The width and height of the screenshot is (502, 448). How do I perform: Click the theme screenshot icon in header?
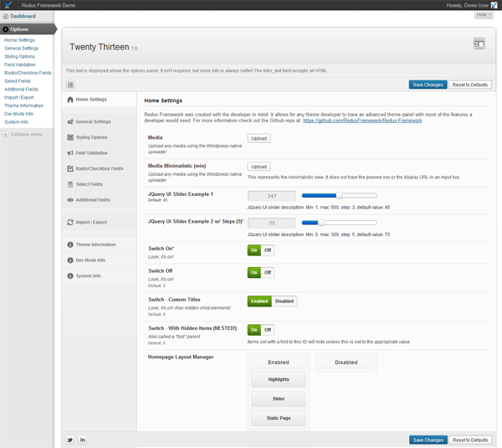[479, 44]
